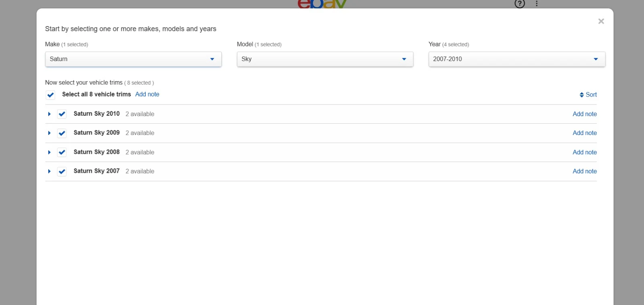Screen dimensions: 644x305
Task: Click "2 available" beside Saturn Sky 2007
Action: [140, 171]
